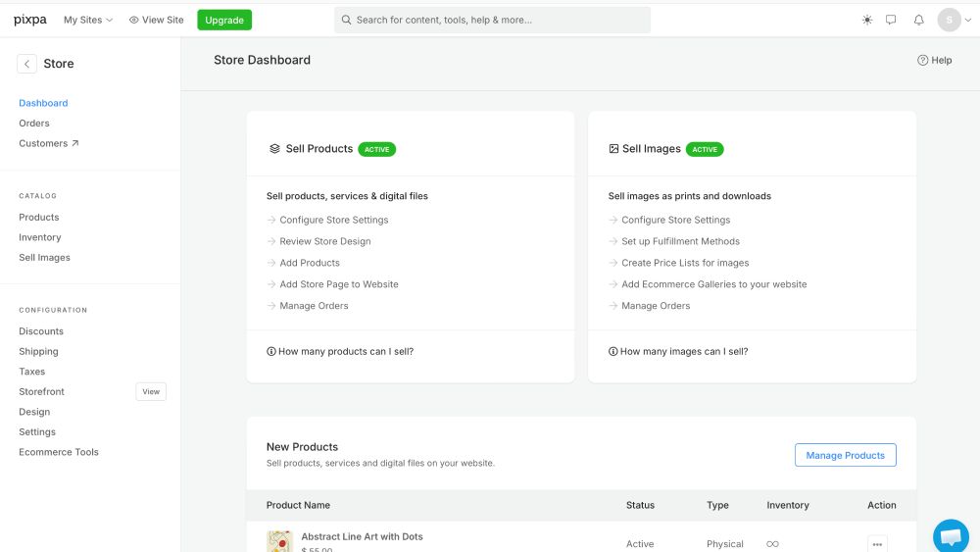Click the green Upgrade button
This screenshot has width=980, height=552.
coord(224,20)
